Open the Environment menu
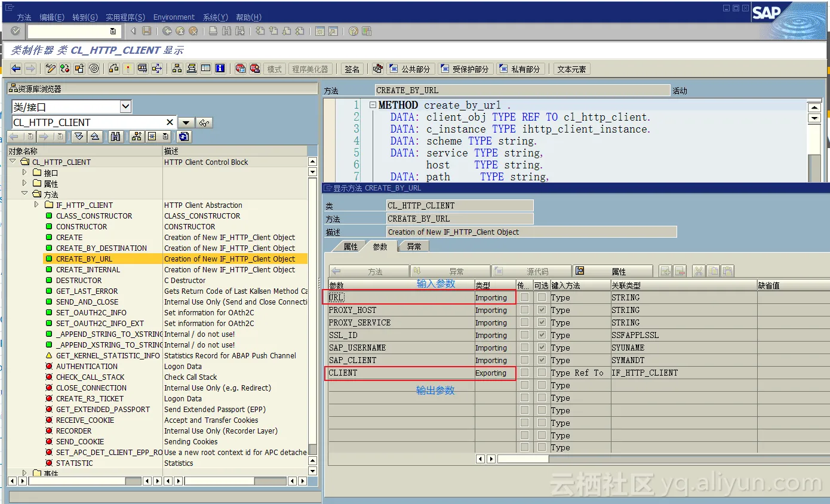830x504 pixels. click(x=174, y=17)
